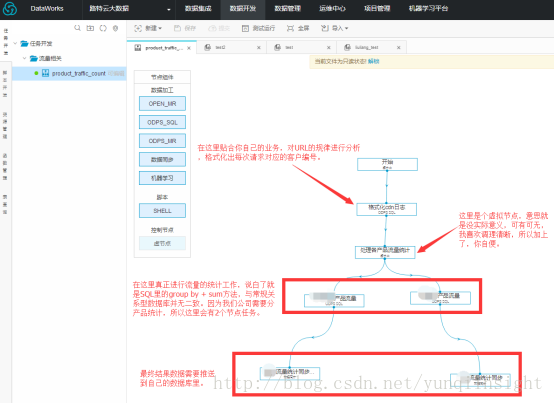Click the 解锁 unlock link
Viewport: 554px width, 403px height.
point(373,61)
